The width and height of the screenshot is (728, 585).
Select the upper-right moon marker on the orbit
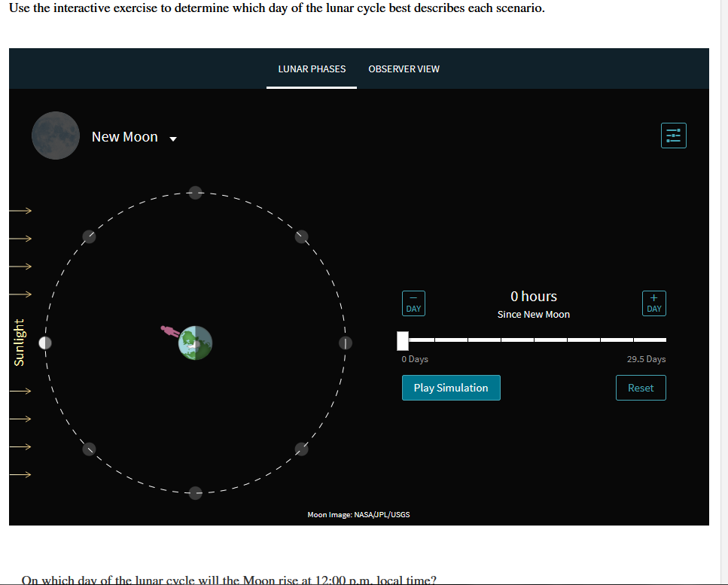point(301,236)
